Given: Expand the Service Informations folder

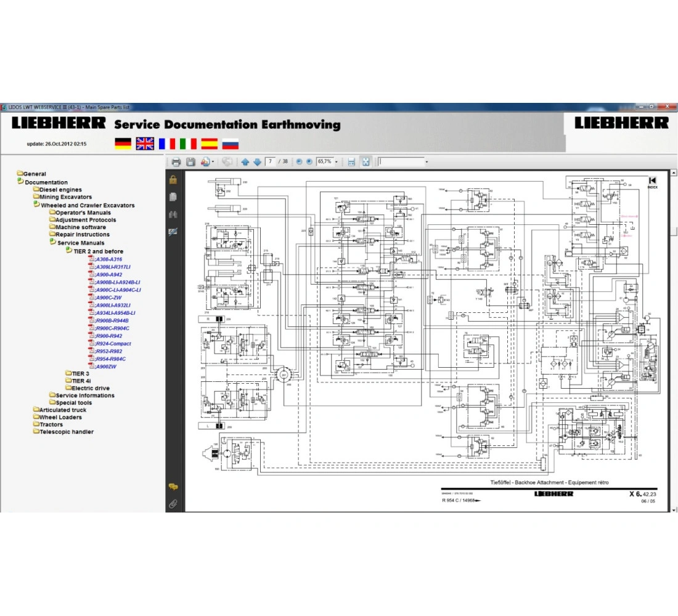Looking at the screenshot, I should coord(82,395).
